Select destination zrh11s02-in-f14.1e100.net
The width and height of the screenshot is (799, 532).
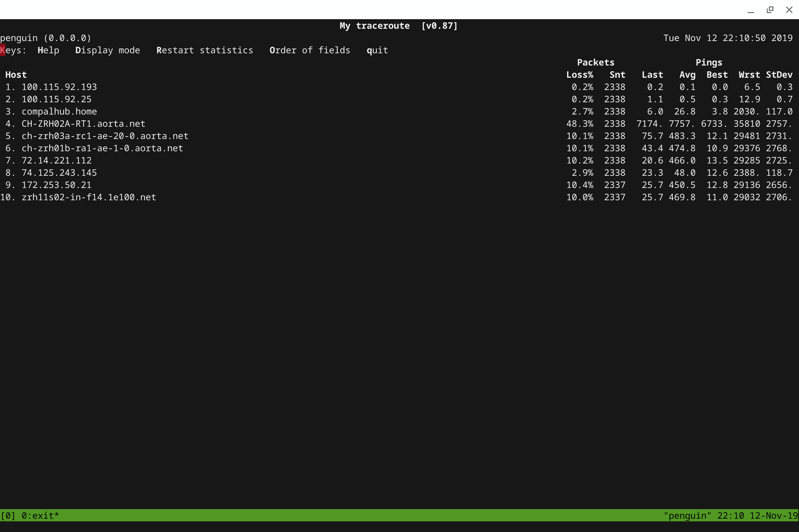coord(88,197)
